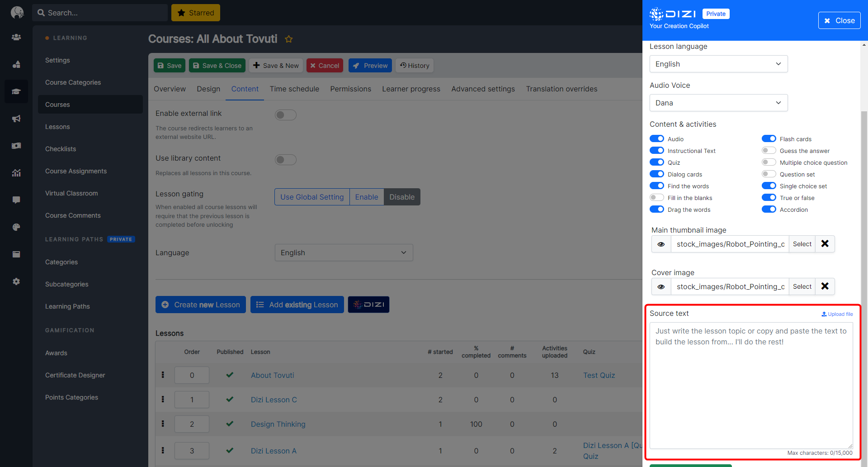This screenshot has height=467, width=868.
Task: Click the Tovuti logo at top left
Action: 17,12
